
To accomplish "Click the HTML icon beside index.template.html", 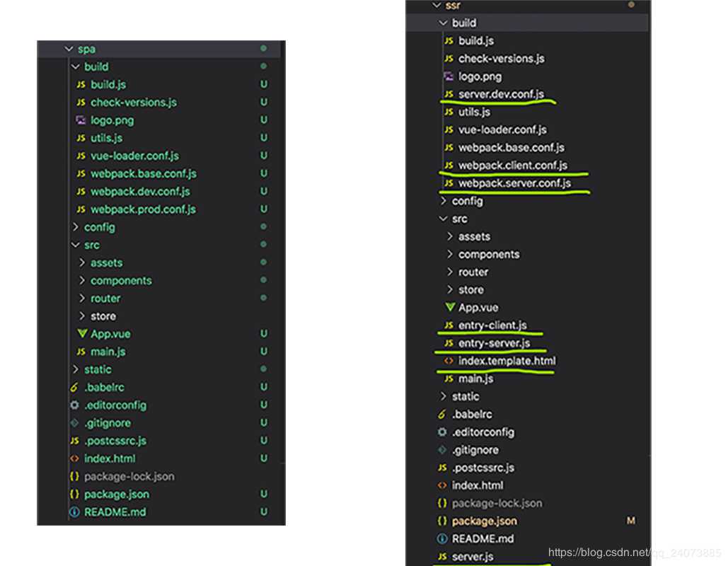I will [448, 361].
